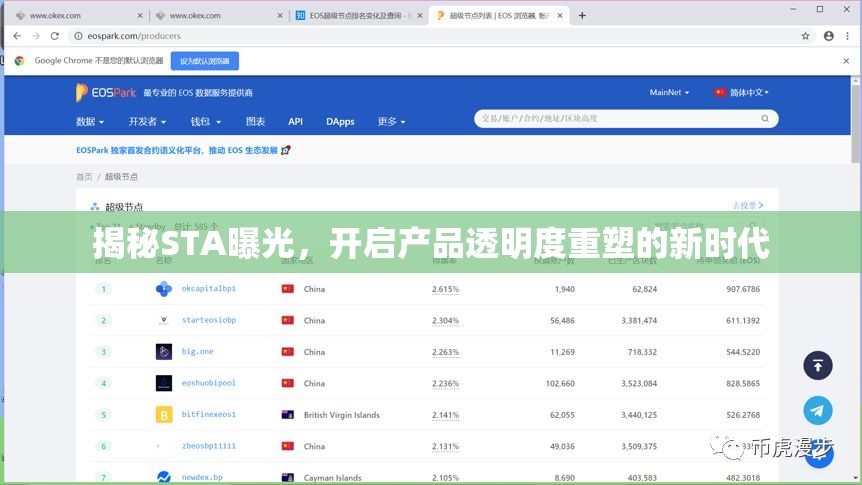Screen dimensions: 862x485
Task: Click the search magnifier icon
Action: (x=765, y=118)
